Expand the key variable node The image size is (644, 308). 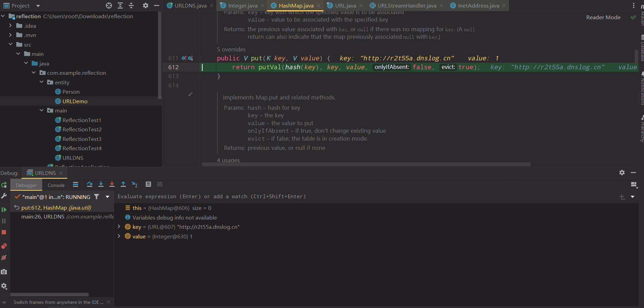119,227
